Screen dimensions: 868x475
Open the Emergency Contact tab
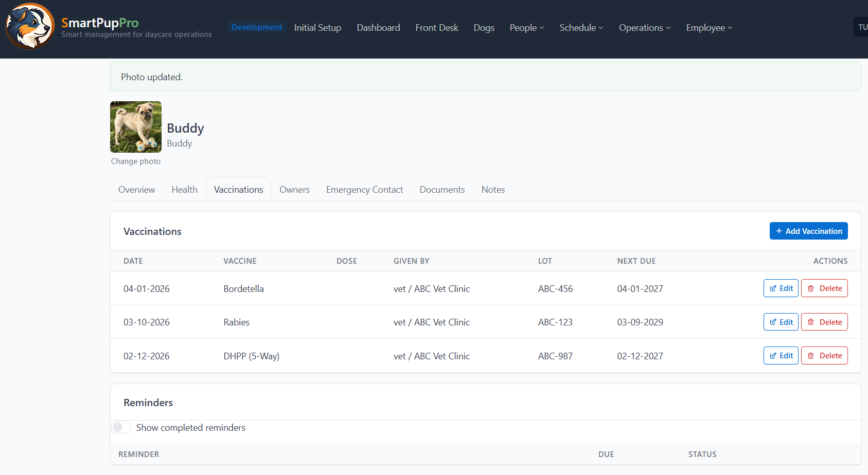click(x=364, y=190)
